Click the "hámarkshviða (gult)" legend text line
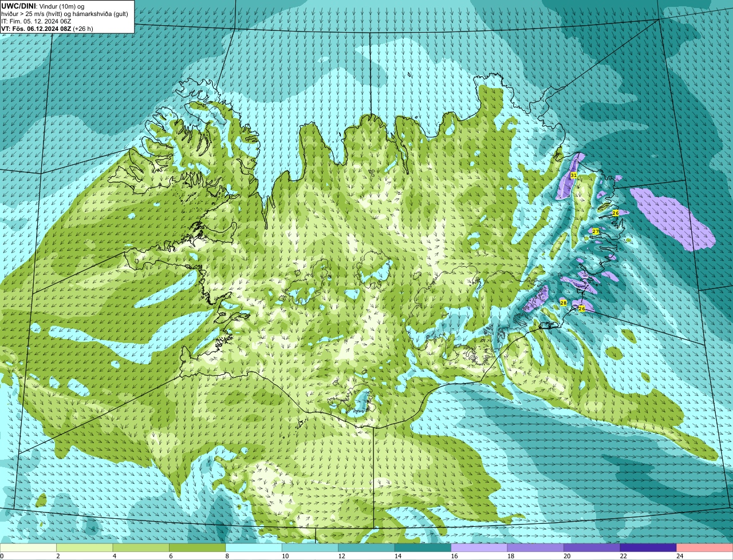 (100, 14)
